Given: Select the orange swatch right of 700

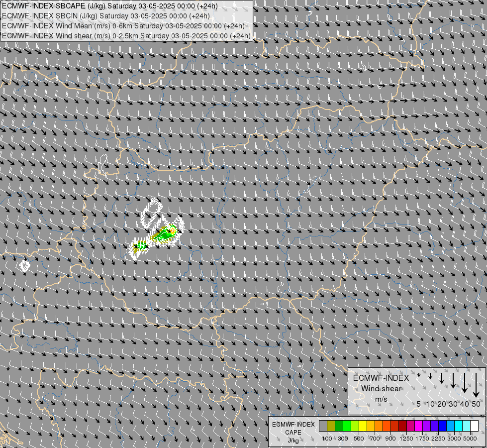Looking at the screenshot, I should [x=379, y=426].
